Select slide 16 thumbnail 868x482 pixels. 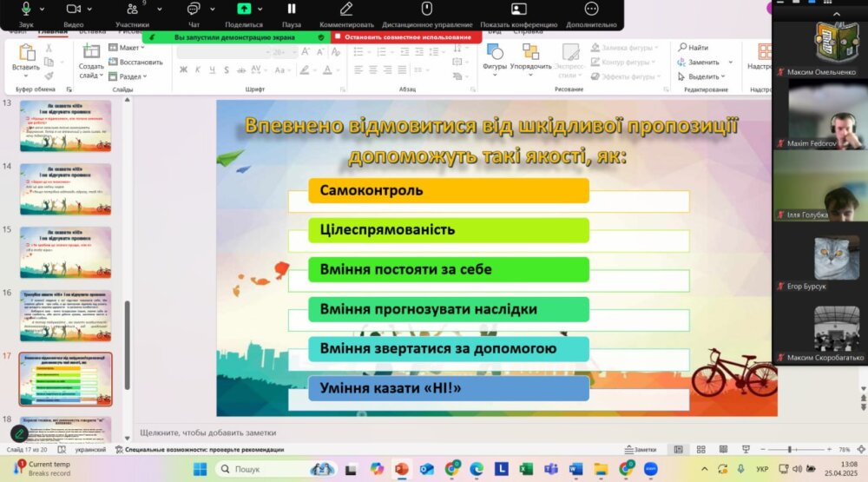pyautogui.click(x=65, y=316)
